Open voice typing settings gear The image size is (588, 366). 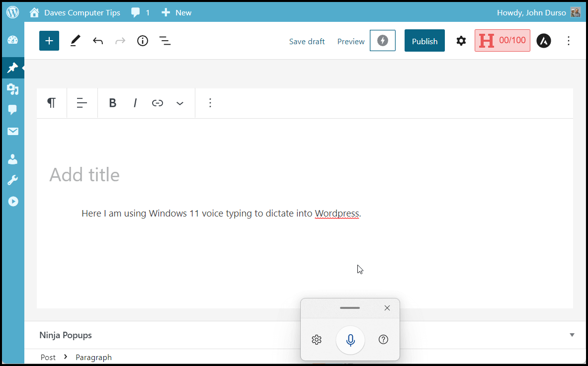pos(317,340)
